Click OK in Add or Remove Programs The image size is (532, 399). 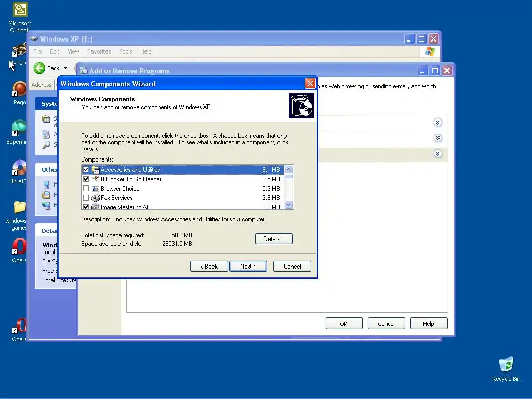[344, 324]
